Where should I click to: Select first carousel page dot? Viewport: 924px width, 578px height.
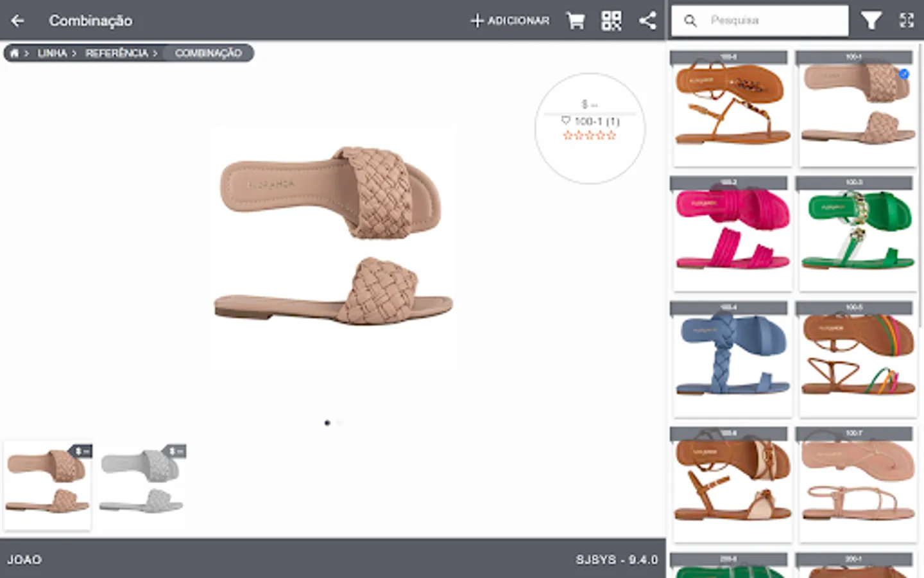click(327, 423)
